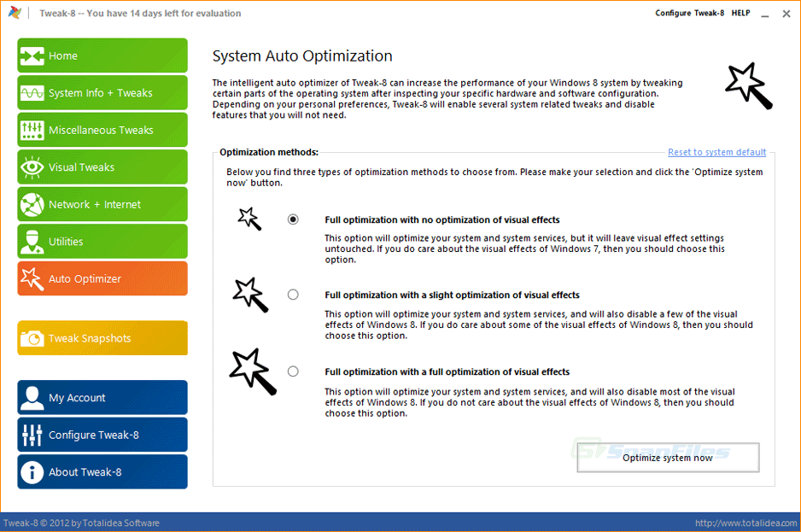
Task: Open System Info + Tweaks section
Action: 102,93
